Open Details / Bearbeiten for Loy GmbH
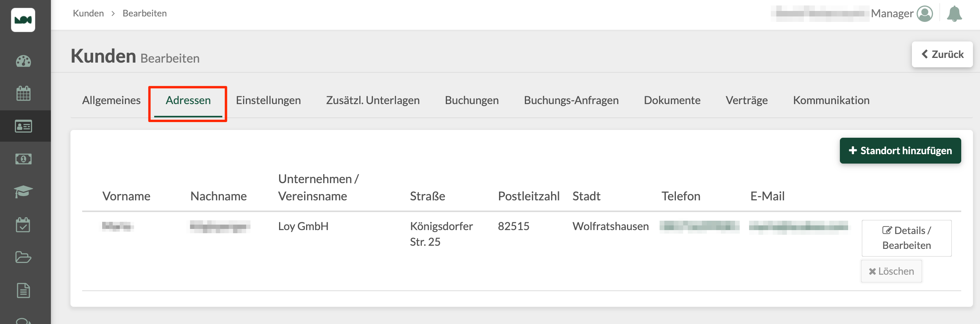This screenshot has width=980, height=324. pyautogui.click(x=906, y=238)
